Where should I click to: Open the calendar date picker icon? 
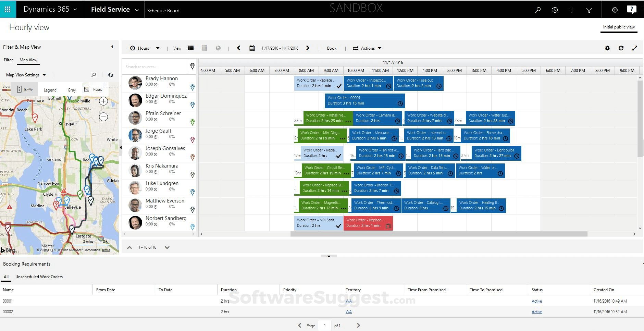252,48
